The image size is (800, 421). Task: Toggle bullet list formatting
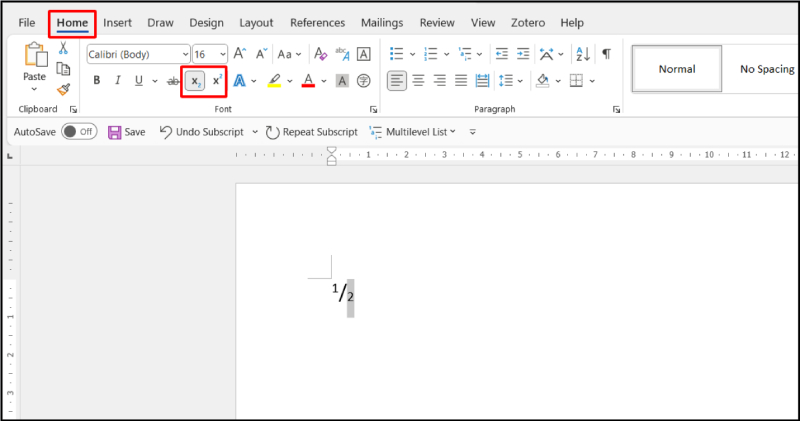[396, 54]
